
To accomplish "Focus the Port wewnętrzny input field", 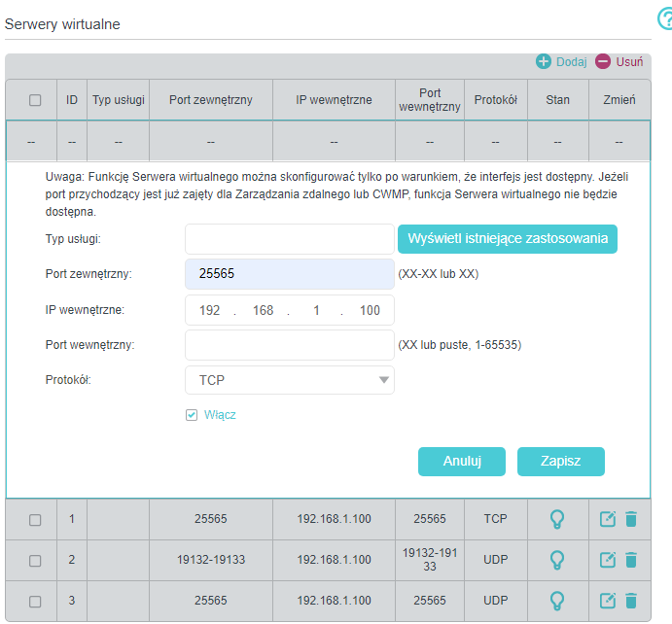I will pos(290,345).
